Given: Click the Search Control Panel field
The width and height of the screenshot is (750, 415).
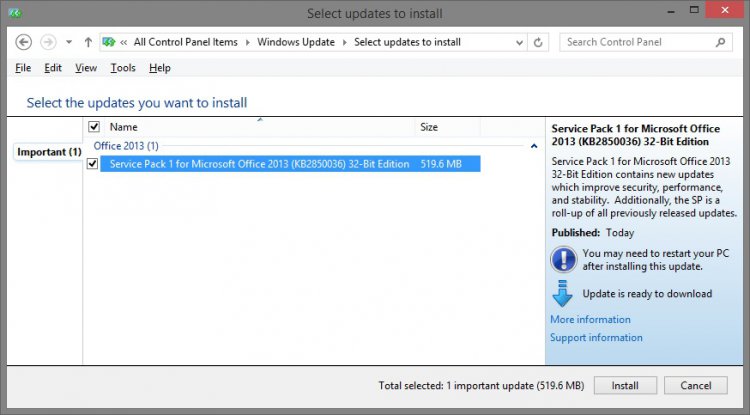Looking at the screenshot, I should pos(646,42).
